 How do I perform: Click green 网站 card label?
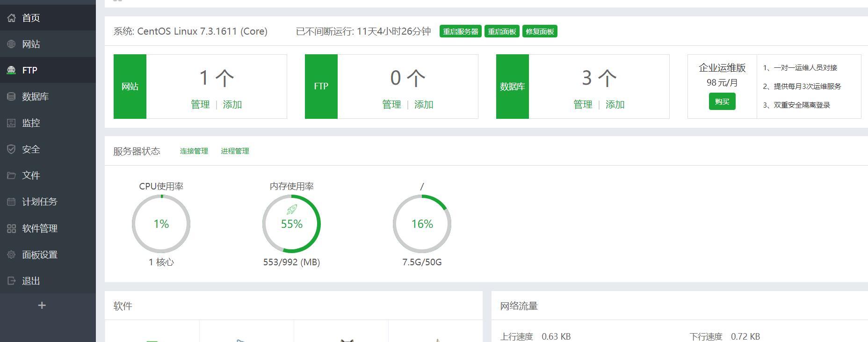pos(130,87)
